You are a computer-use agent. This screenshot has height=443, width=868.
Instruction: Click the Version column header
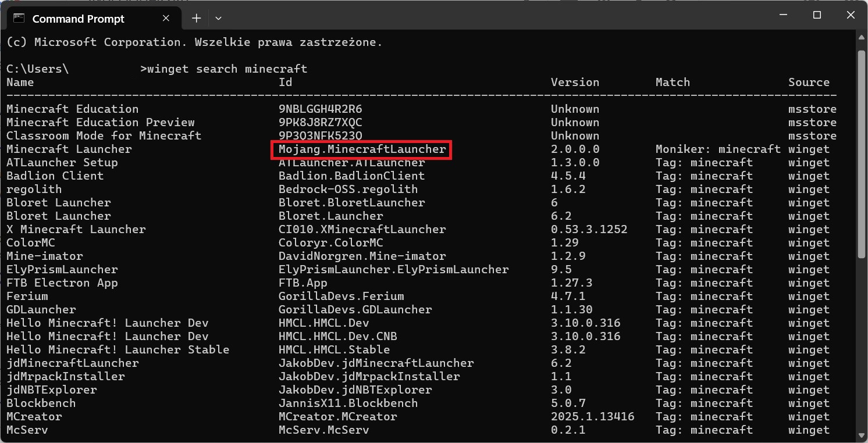click(575, 83)
